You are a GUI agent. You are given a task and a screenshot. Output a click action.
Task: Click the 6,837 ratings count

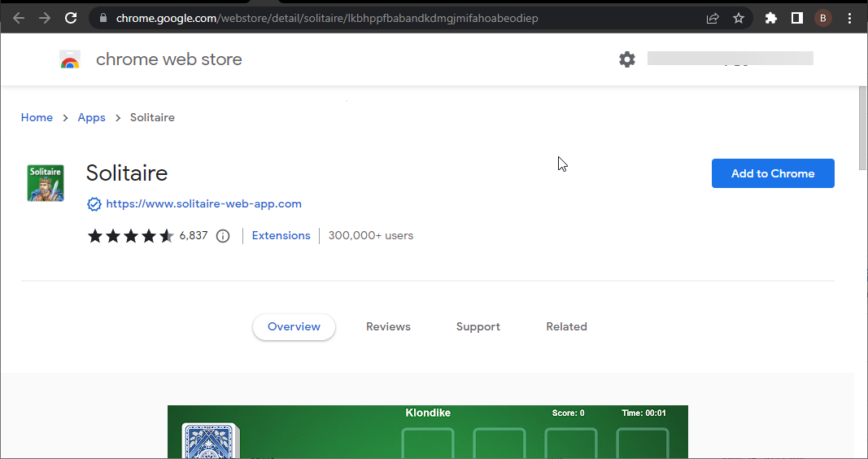point(193,236)
